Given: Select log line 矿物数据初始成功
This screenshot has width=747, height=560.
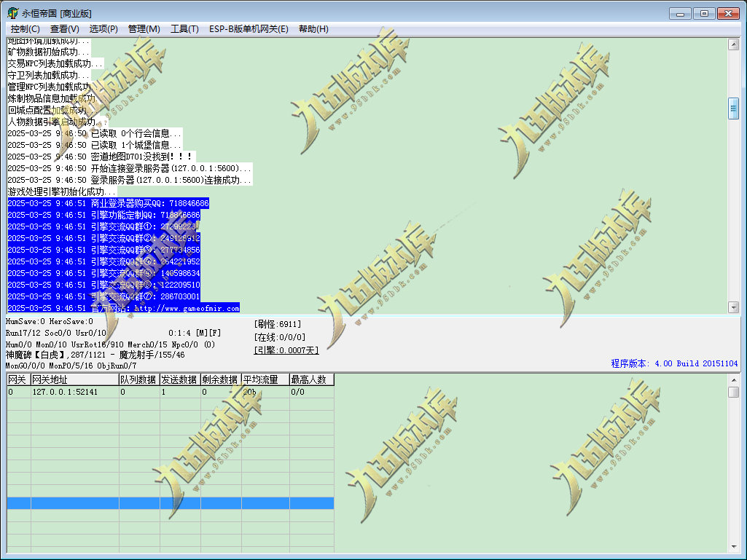Looking at the screenshot, I should (49, 52).
